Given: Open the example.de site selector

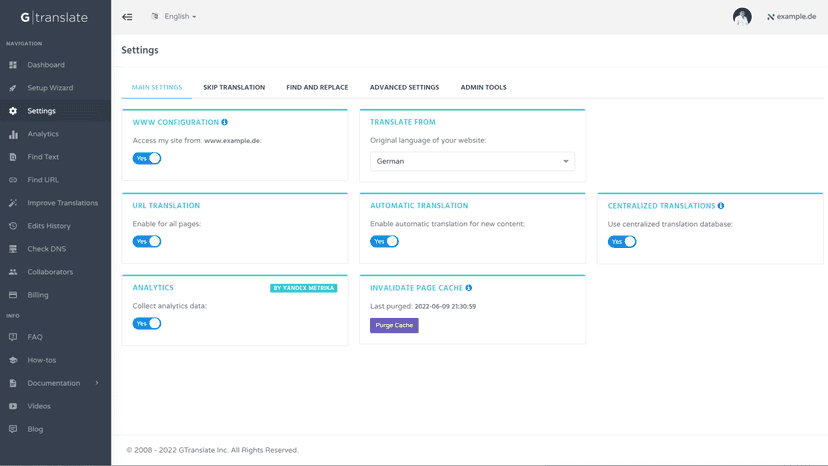Looking at the screenshot, I should pos(792,17).
